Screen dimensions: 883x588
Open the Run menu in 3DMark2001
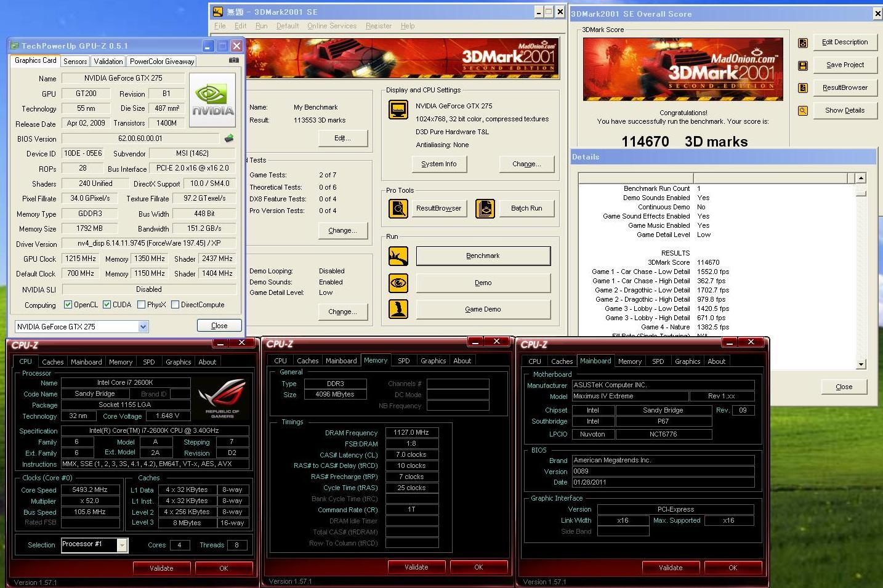click(x=261, y=26)
